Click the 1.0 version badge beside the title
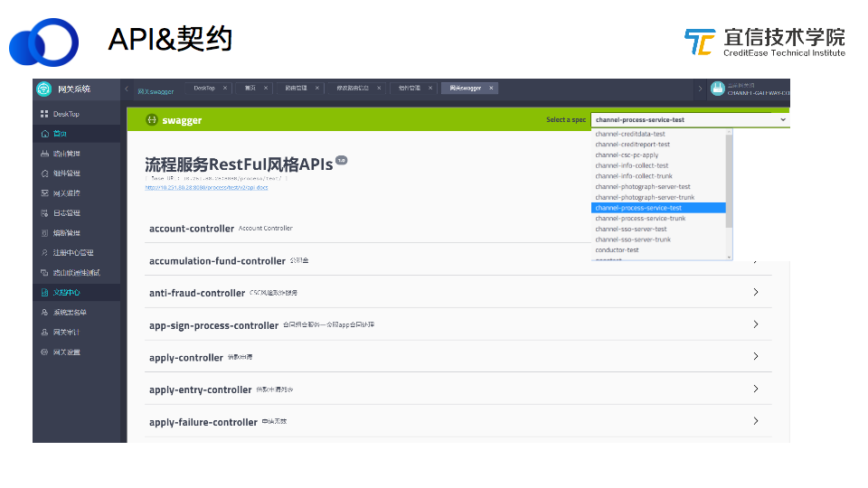868x488 pixels. coord(342,161)
